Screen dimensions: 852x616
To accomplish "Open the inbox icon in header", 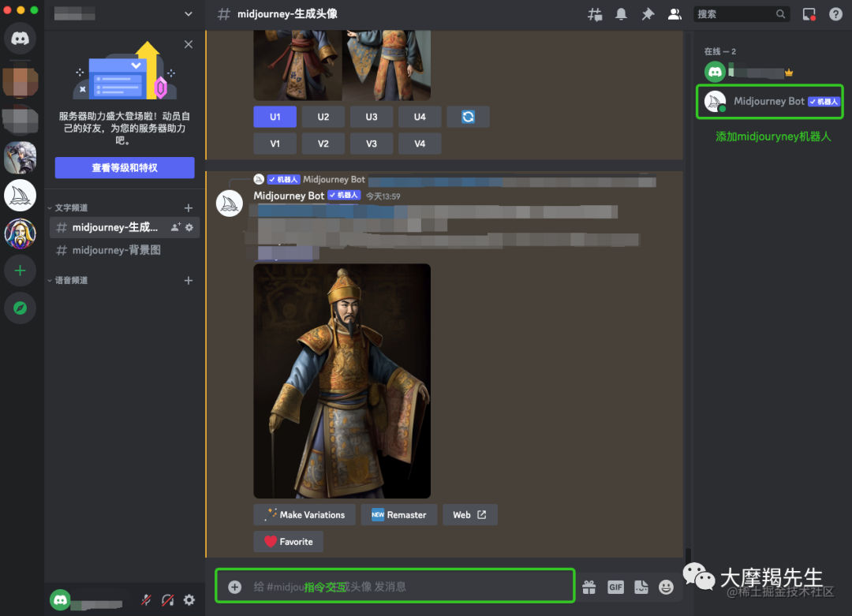I will pos(809,14).
